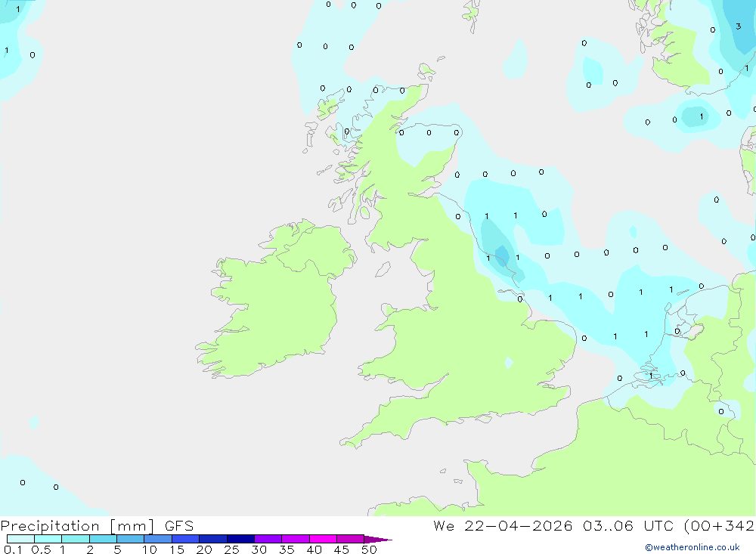Viewport: 756px width, 554px height.
Task: Choose the 25–30 mm legend color swatch
Action: point(240,539)
